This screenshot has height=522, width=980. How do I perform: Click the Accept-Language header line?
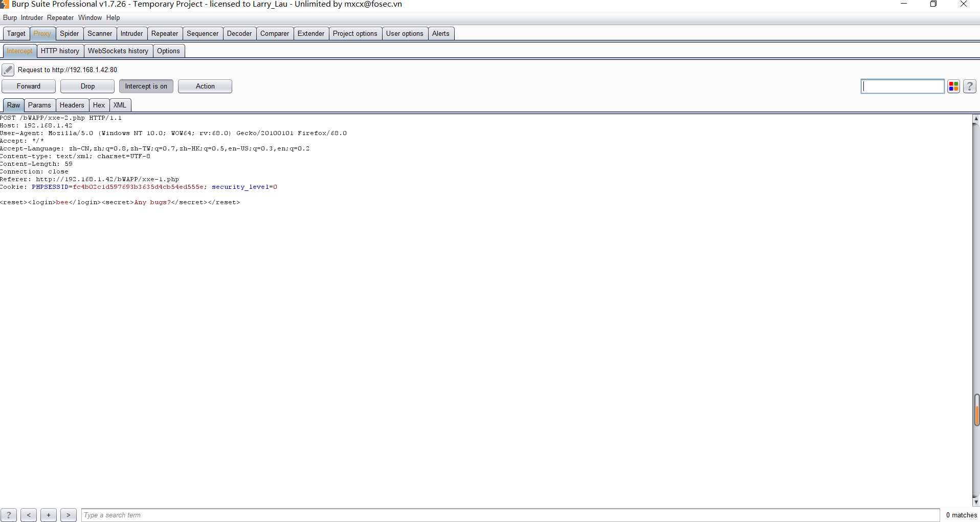click(x=155, y=149)
